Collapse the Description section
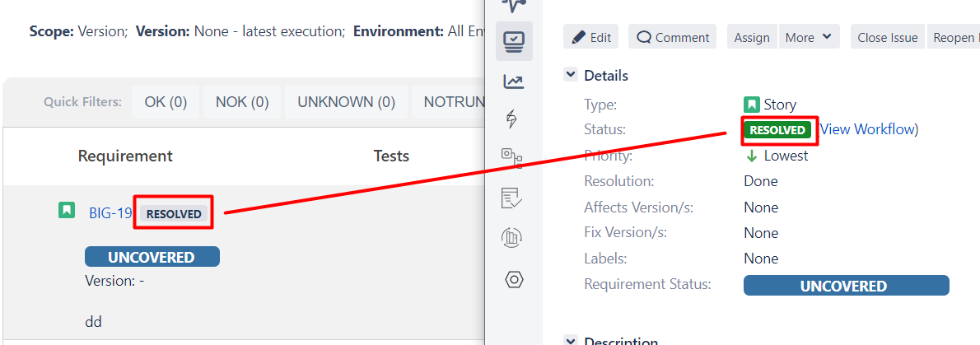This screenshot has height=345, width=980. 570,340
